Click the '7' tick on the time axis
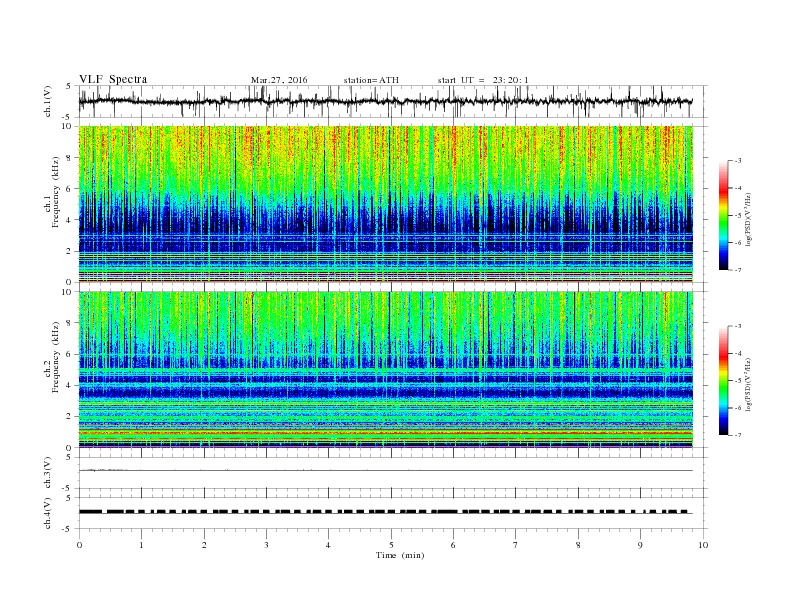This screenshot has height=612, width=792. tap(516, 545)
